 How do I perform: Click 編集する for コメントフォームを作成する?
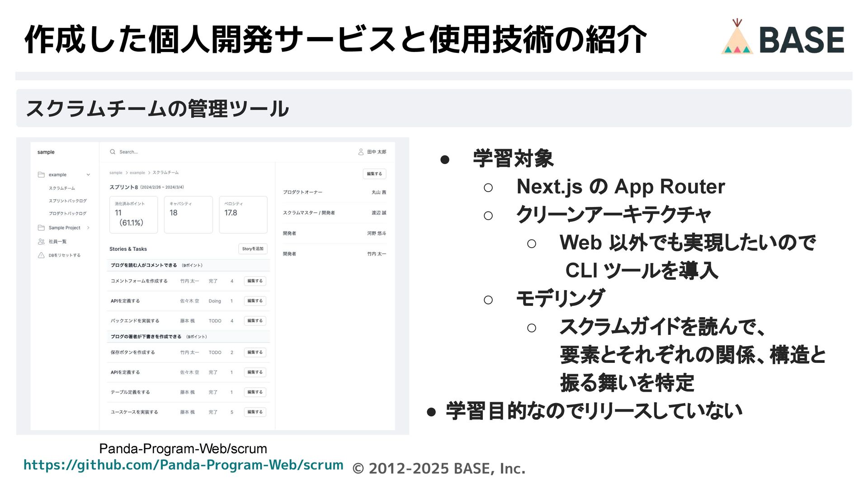click(255, 281)
